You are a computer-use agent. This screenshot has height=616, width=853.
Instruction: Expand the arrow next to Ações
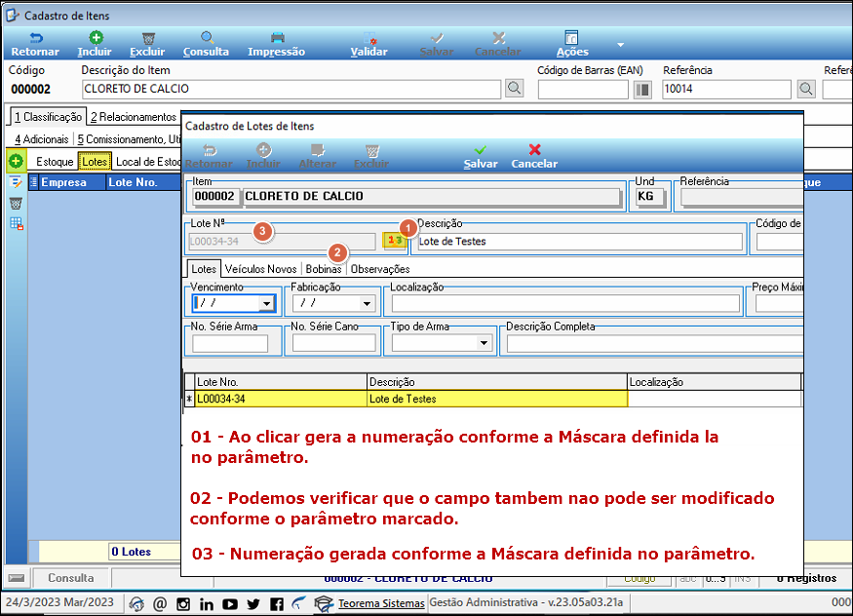click(x=620, y=45)
